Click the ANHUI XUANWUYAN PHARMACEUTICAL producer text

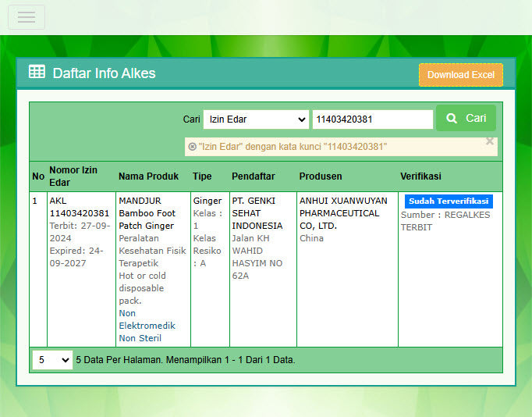342,213
